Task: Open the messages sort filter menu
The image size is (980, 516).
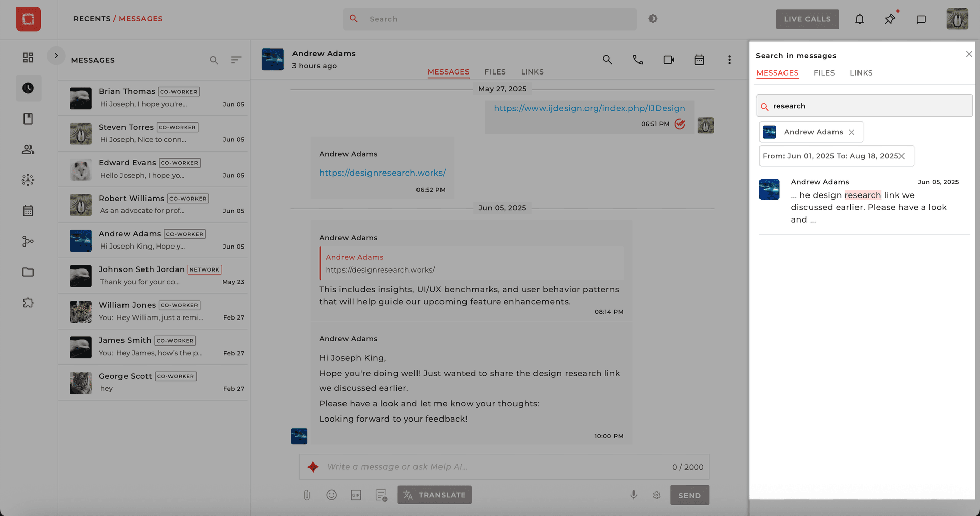Action: tap(236, 60)
